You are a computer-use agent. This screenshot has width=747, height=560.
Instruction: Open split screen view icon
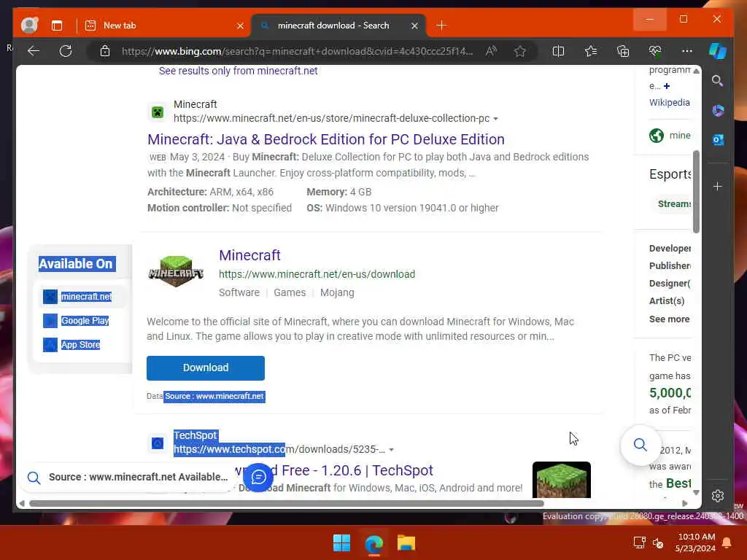click(x=558, y=51)
